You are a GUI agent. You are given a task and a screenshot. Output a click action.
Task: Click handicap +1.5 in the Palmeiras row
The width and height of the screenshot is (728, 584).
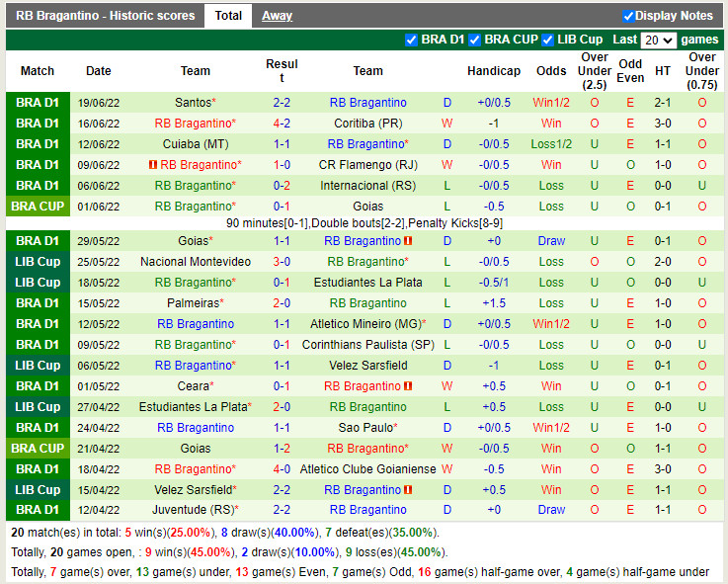(x=494, y=303)
